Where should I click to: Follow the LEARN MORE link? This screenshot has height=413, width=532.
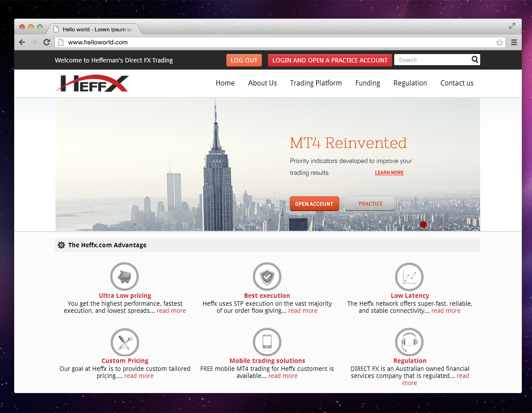pyautogui.click(x=389, y=173)
